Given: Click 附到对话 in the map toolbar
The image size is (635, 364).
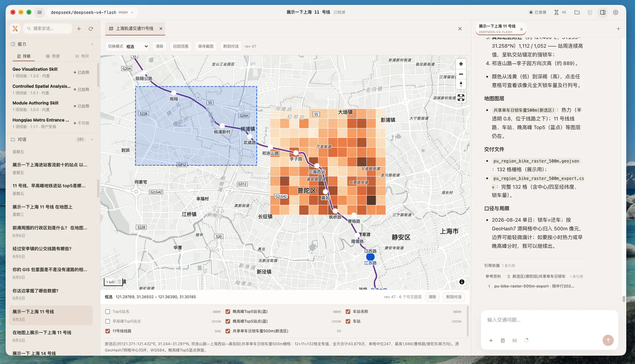Looking at the screenshot, I should click(x=231, y=46).
